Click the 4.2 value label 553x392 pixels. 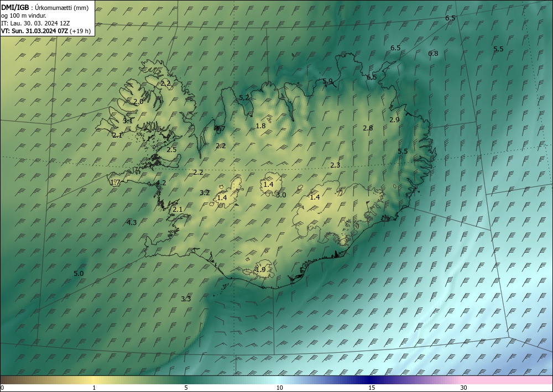pyautogui.click(x=161, y=183)
